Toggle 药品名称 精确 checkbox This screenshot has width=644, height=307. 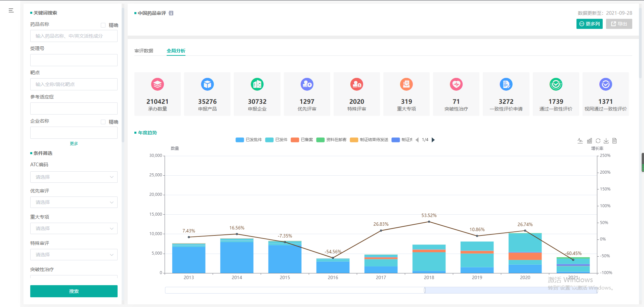point(103,25)
